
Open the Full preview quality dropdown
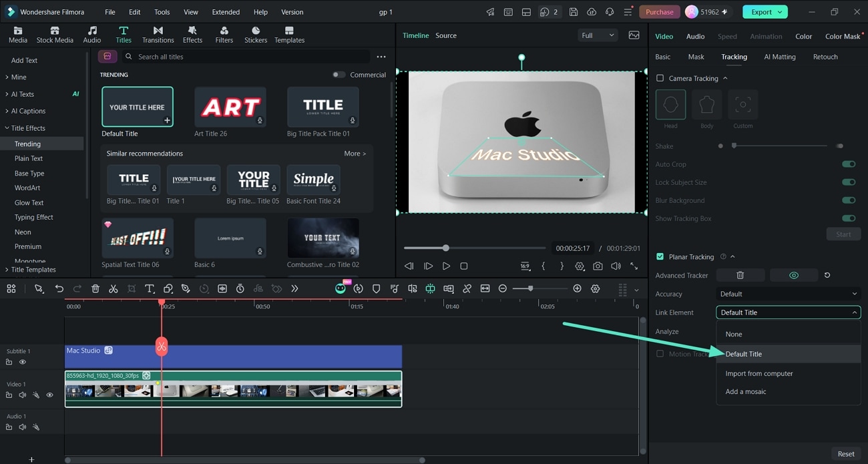(598, 35)
